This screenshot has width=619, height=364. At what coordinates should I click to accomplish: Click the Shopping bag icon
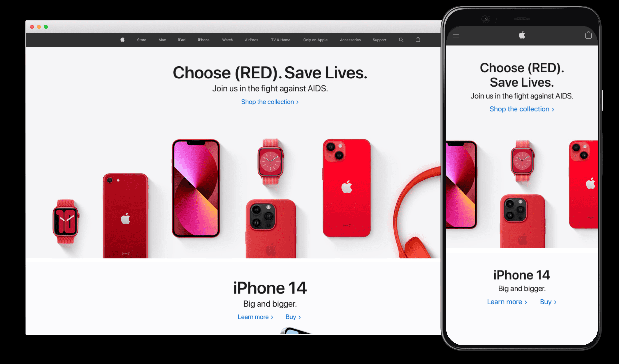pyautogui.click(x=417, y=40)
